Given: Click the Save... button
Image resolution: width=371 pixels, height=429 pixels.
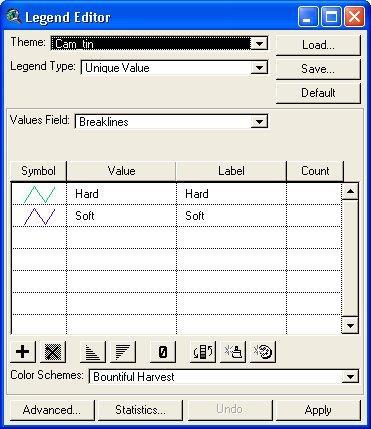Looking at the screenshot, I should (318, 69).
